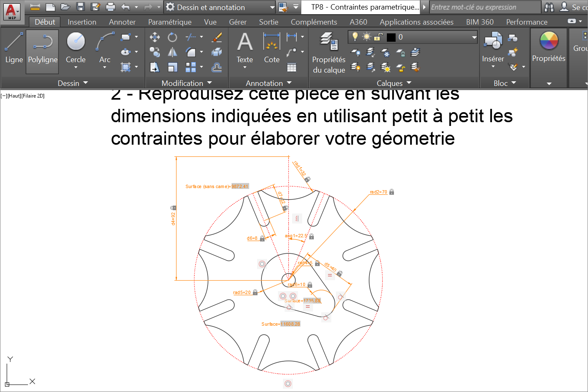Switch to the Vue ribbon tab
Screen dimensions: 588x392
[210, 22]
